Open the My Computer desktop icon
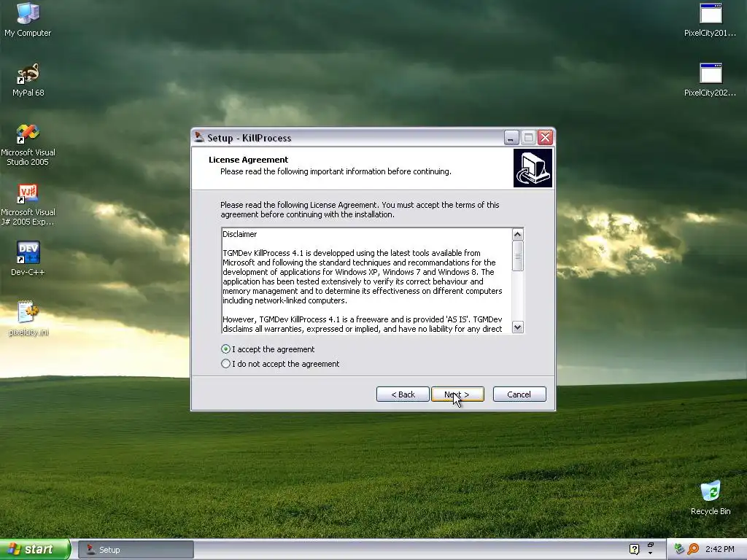747x560 pixels. click(x=28, y=20)
